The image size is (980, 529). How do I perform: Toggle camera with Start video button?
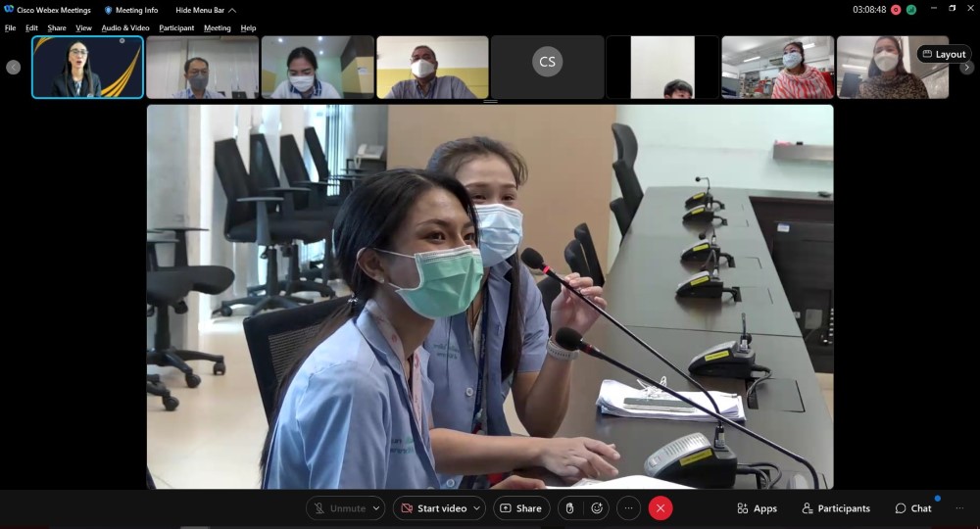click(433, 508)
